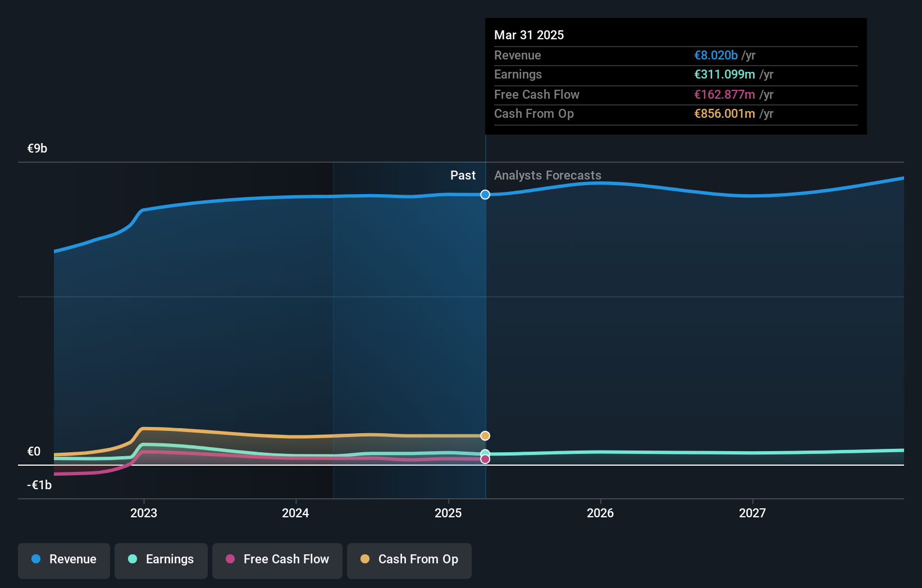Click the Past section label
Screen dimensions: 922x588
pos(463,175)
